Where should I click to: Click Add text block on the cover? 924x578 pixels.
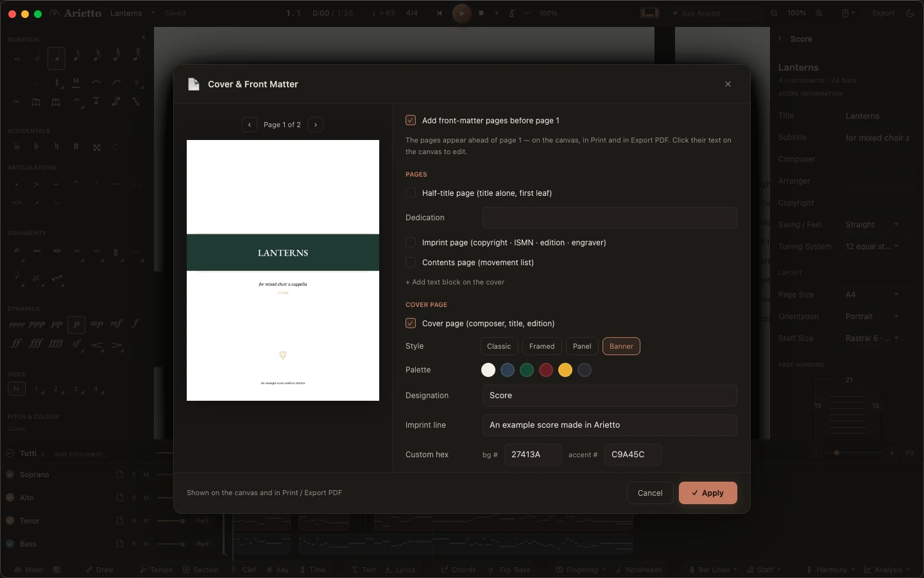click(x=455, y=282)
